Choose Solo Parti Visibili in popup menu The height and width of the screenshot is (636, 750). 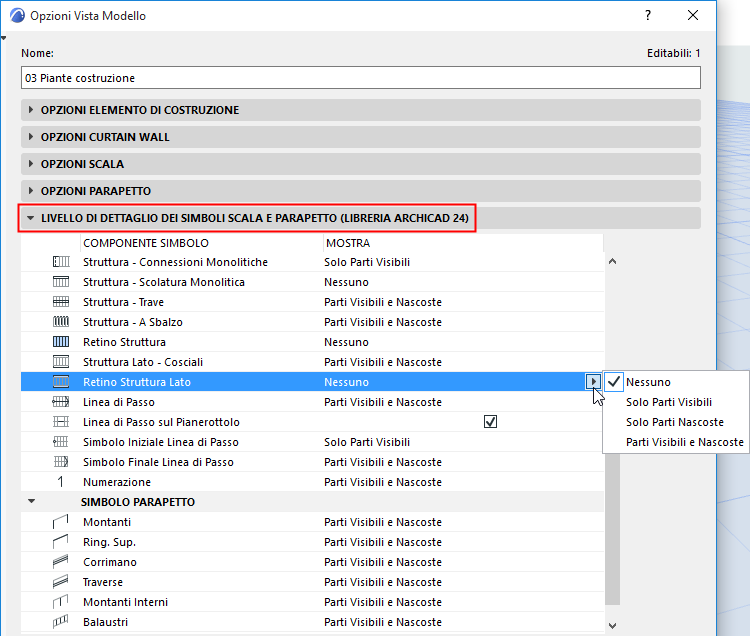[675, 402]
